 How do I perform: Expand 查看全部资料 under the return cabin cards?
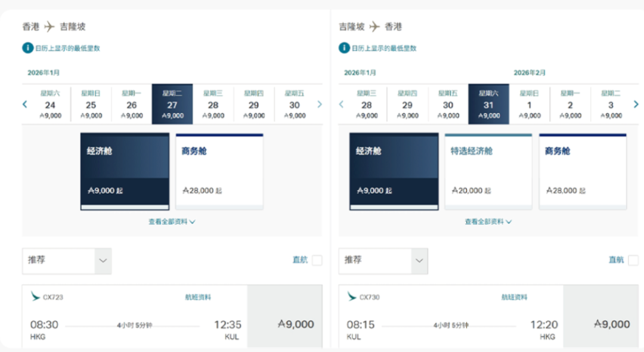pyautogui.click(x=488, y=222)
